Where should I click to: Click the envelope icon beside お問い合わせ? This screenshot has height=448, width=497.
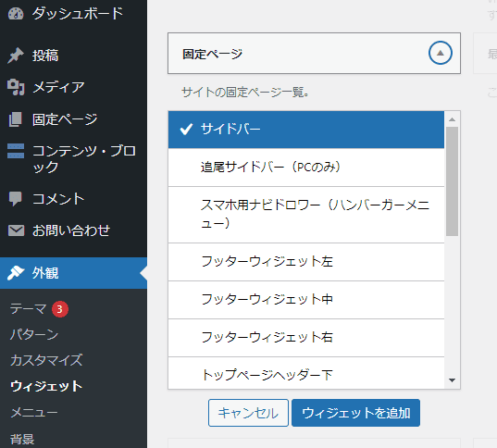coord(16,230)
